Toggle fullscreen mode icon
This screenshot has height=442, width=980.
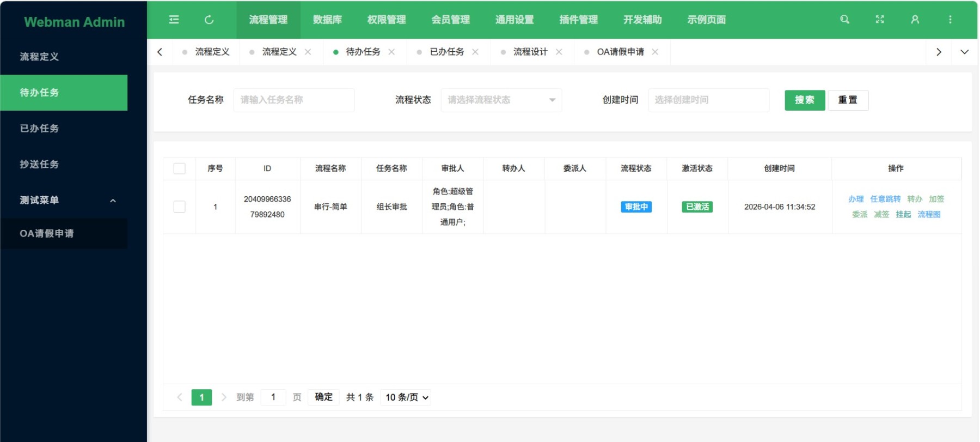pyautogui.click(x=880, y=20)
